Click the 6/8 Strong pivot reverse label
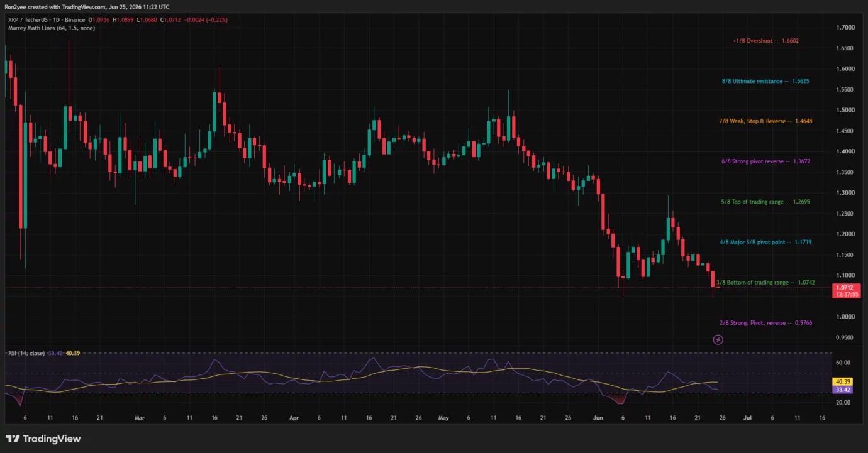 tap(765, 161)
